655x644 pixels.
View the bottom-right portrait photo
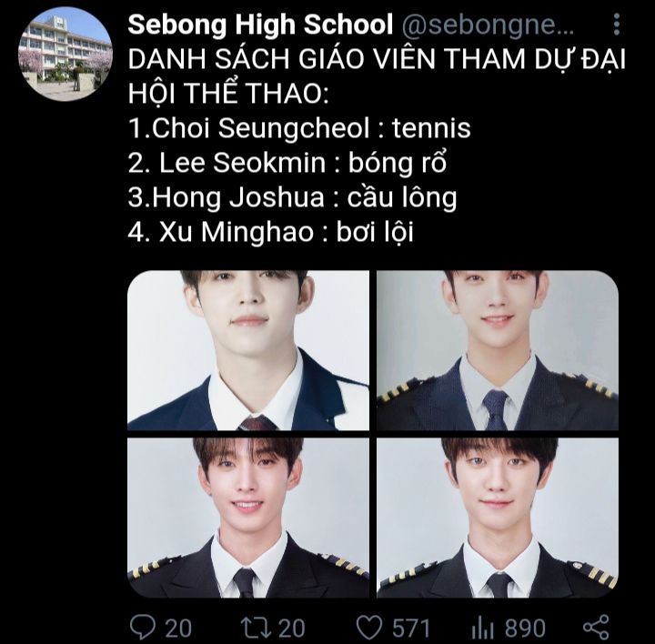(498, 518)
